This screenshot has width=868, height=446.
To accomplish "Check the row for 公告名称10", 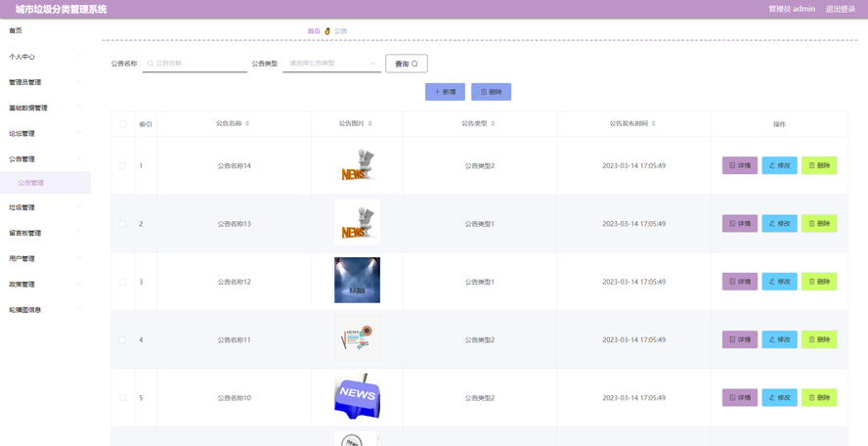I will 123,398.
